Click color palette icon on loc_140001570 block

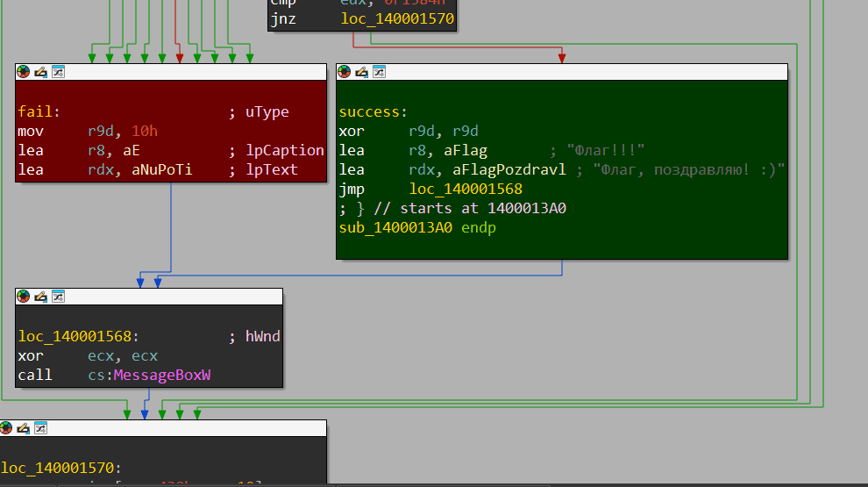click(x=6, y=428)
